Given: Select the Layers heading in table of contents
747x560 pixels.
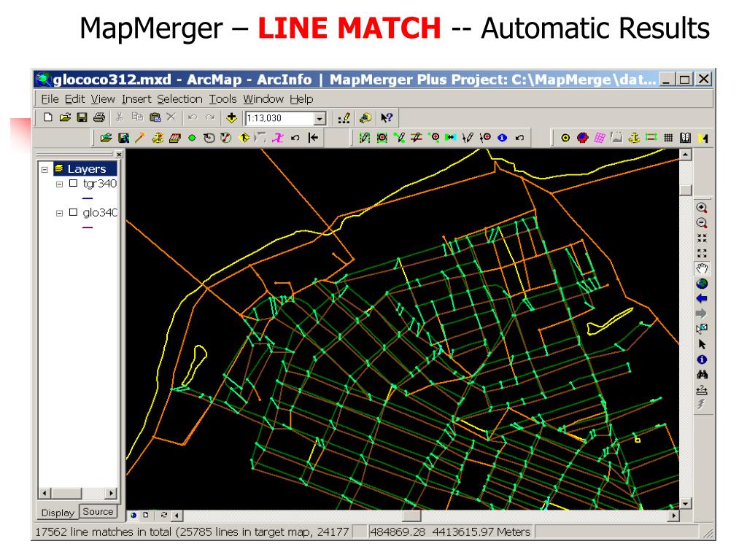Looking at the screenshot, I should point(86,168).
